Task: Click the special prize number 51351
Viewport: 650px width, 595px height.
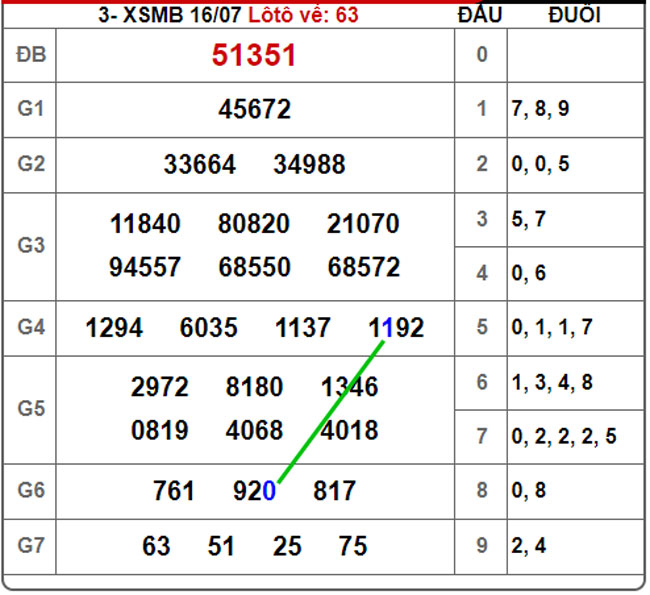Action: [254, 55]
